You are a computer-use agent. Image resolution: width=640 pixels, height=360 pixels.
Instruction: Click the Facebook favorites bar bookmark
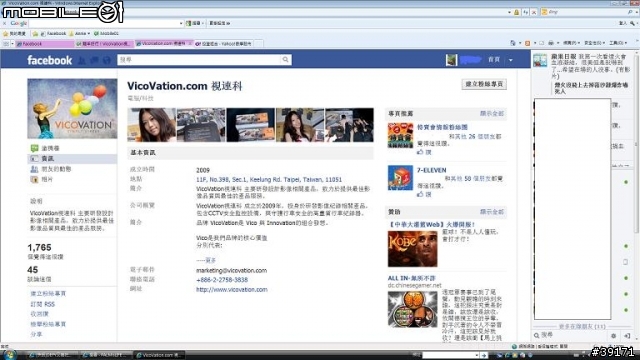tap(53, 33)
